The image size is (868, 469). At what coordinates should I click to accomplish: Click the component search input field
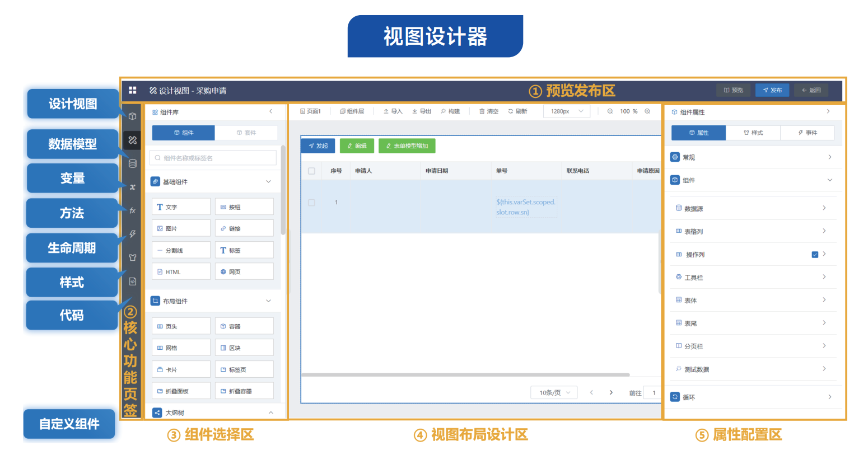pyautogui.click(x=213, y=158)
